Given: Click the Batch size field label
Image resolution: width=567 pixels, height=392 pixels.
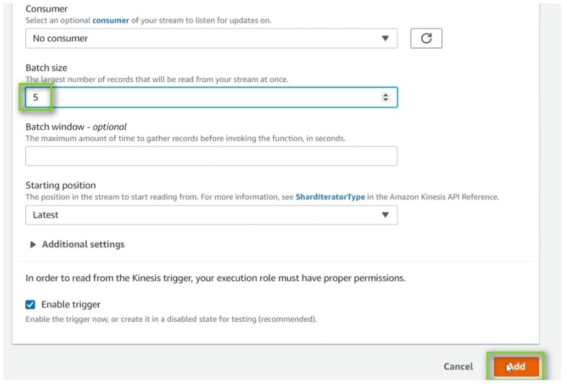Looking at the screenshot, I should pyautogui.click(x=47, y=68).
